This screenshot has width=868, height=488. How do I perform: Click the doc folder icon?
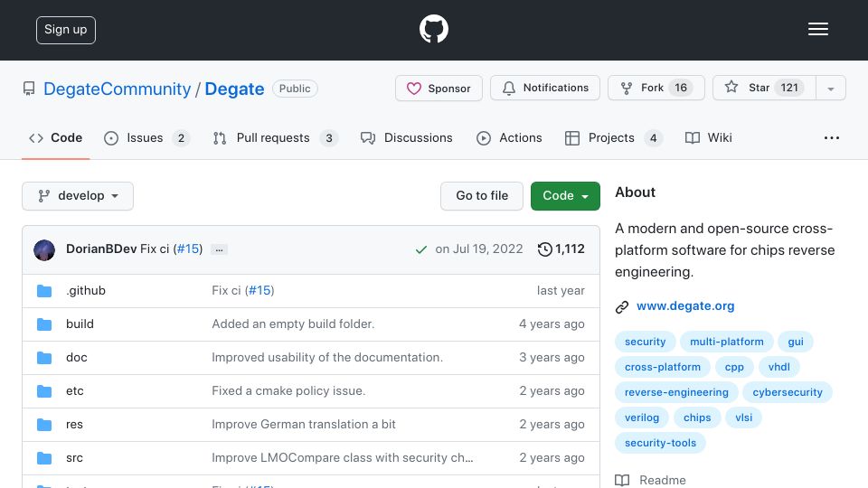pos(44,358)
